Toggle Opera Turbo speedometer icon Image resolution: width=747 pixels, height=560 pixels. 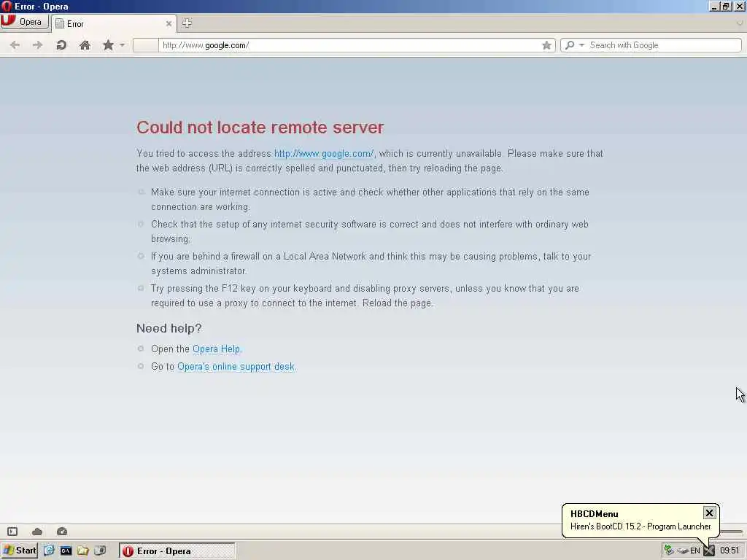tap(62, 532)
